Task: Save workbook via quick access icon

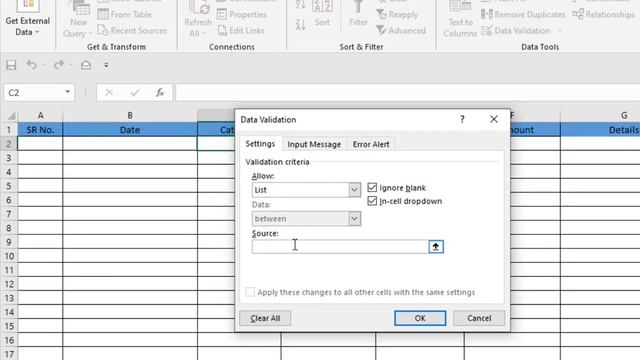Action: (x=11, y=65)
